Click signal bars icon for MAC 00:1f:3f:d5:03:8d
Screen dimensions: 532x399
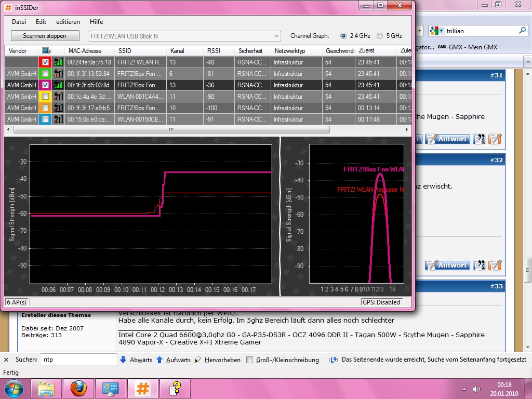pos(58,85)
